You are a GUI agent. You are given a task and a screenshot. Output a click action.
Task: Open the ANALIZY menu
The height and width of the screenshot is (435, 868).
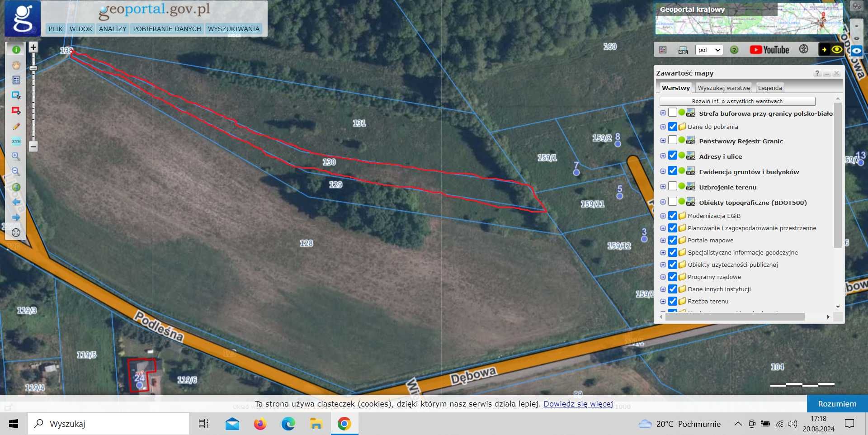[x=113, y=29]
